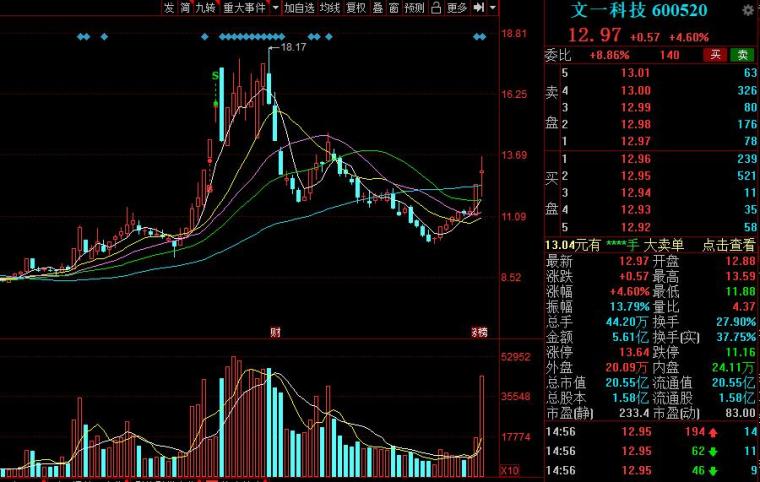Click 加自选 to add to watchlist
Viewport: 760px width, 482px height.
click(299, 8)
